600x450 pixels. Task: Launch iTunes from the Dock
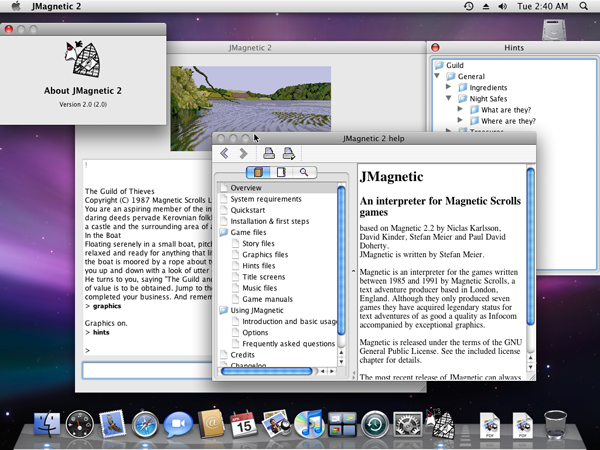(x=309, y=426)
